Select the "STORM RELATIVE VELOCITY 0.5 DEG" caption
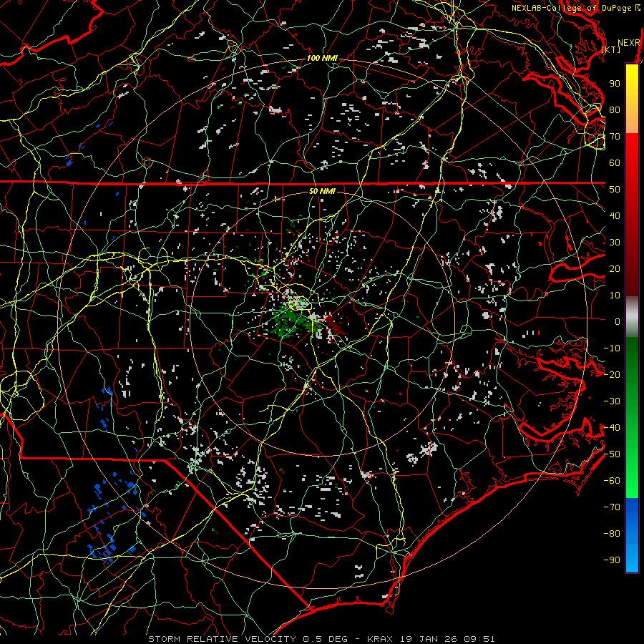The height and width of the screenshot is (644, 644). (x=248, y=639)
